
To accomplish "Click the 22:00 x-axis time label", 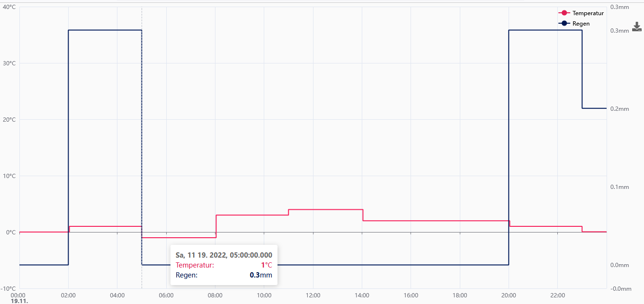I will pyautogui.click(x=557, y=295).
